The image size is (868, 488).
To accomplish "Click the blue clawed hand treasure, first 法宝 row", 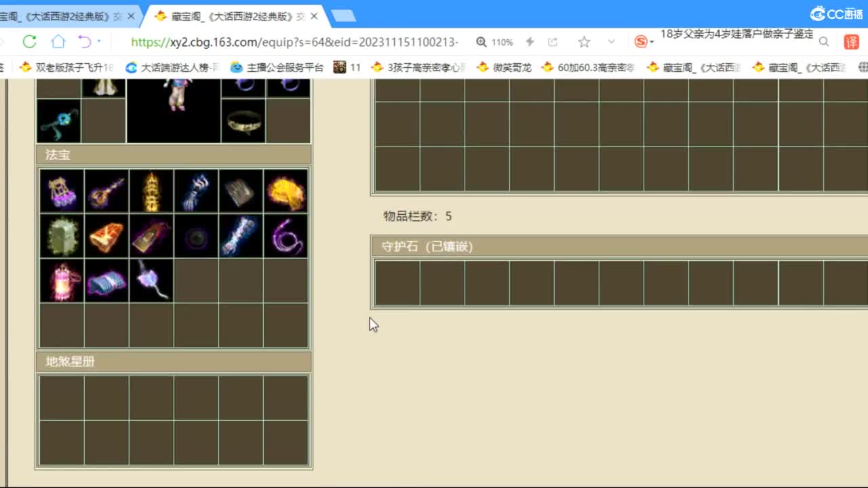I will click(x=196, y=190).
